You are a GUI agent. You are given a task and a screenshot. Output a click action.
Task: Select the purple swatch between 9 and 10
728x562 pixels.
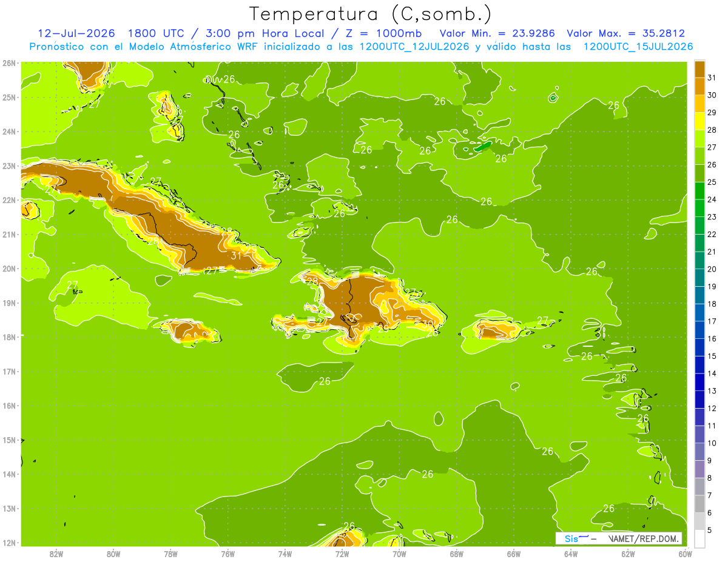coord(699,452)
